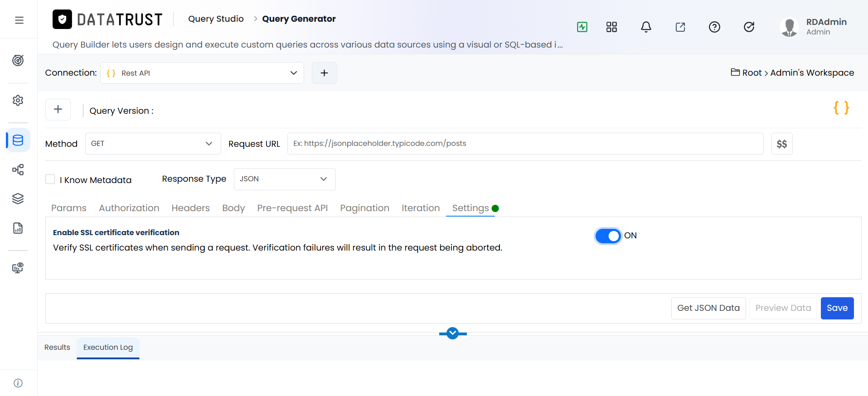Select the database icon in sidebar
The width and height of the screenshot is (868, 396).
click(x=18, y=140)
